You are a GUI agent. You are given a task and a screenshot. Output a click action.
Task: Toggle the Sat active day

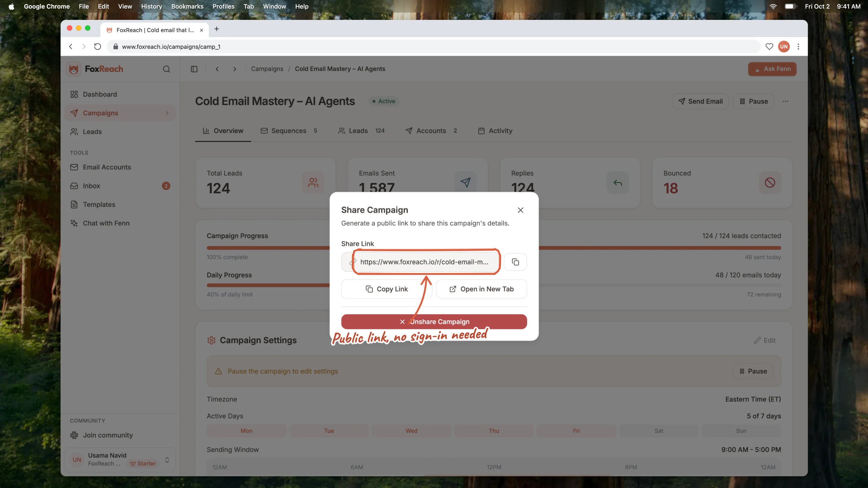click(659, 431)
